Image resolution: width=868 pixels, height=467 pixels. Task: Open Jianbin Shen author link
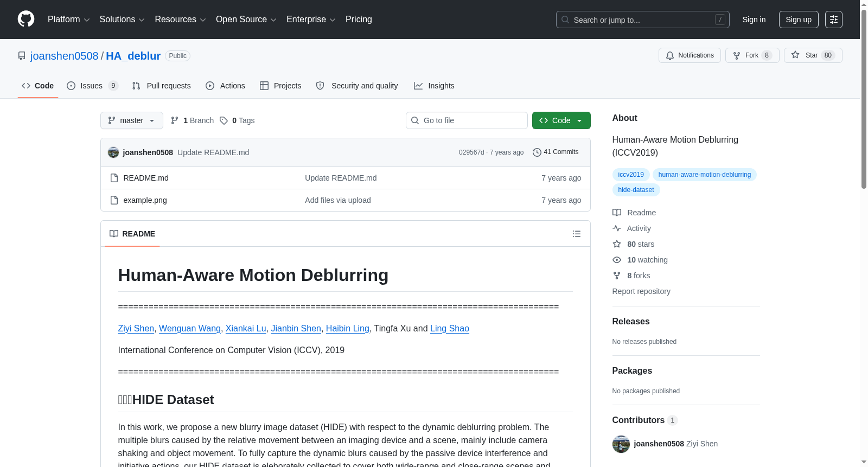pyautogui.click(x=296, y=329)
